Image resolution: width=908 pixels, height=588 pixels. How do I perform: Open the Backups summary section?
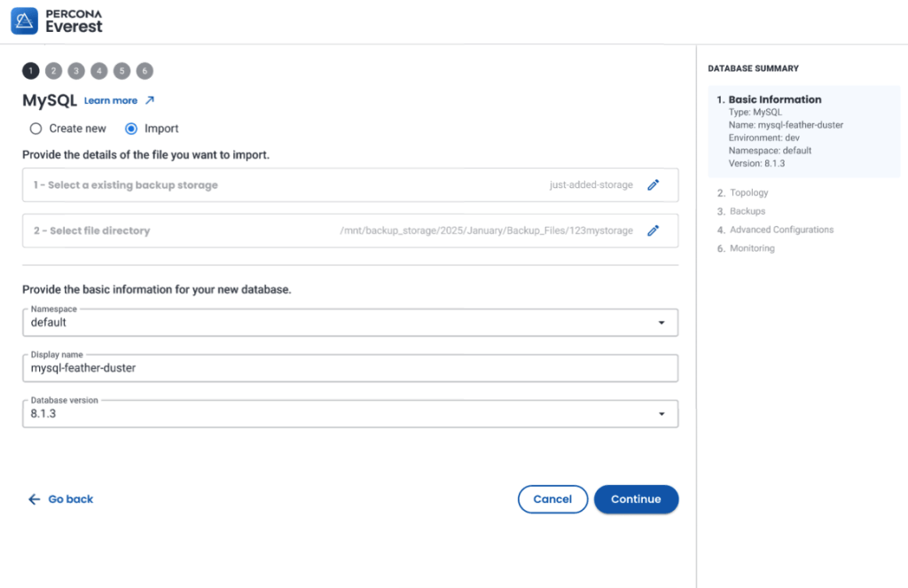tap(747, 211)
